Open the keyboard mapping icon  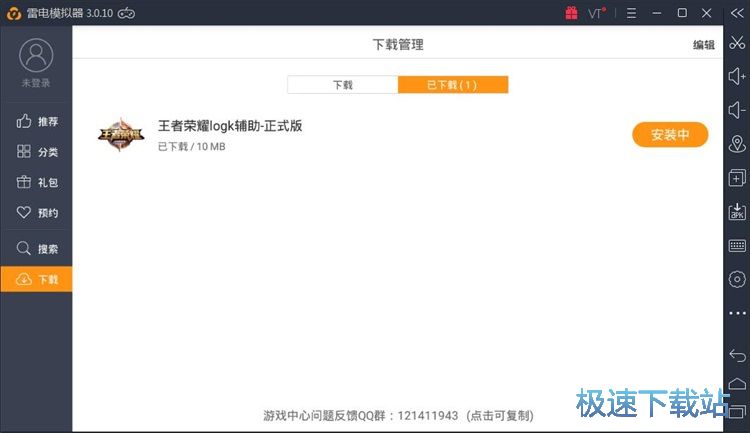point(737,246)
